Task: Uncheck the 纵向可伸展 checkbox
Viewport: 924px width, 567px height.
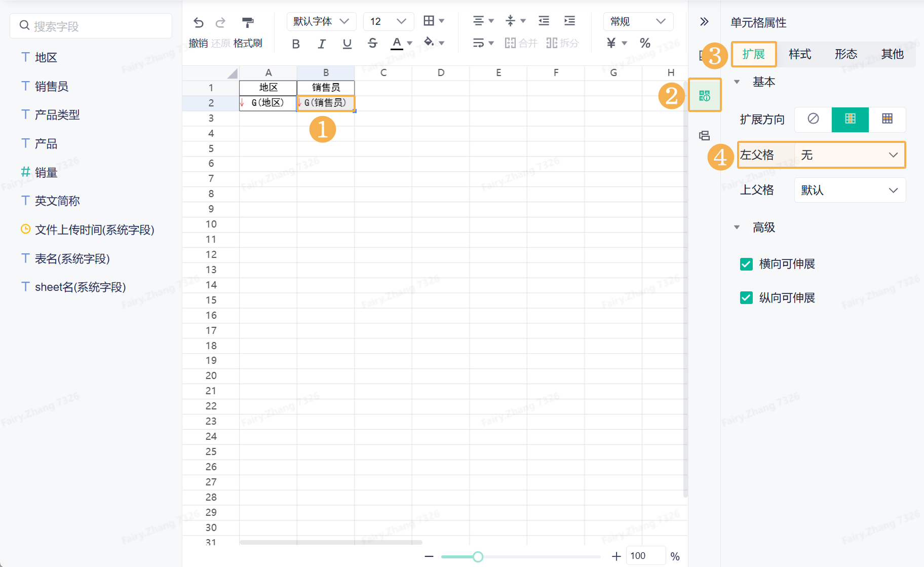Action: 746,297
